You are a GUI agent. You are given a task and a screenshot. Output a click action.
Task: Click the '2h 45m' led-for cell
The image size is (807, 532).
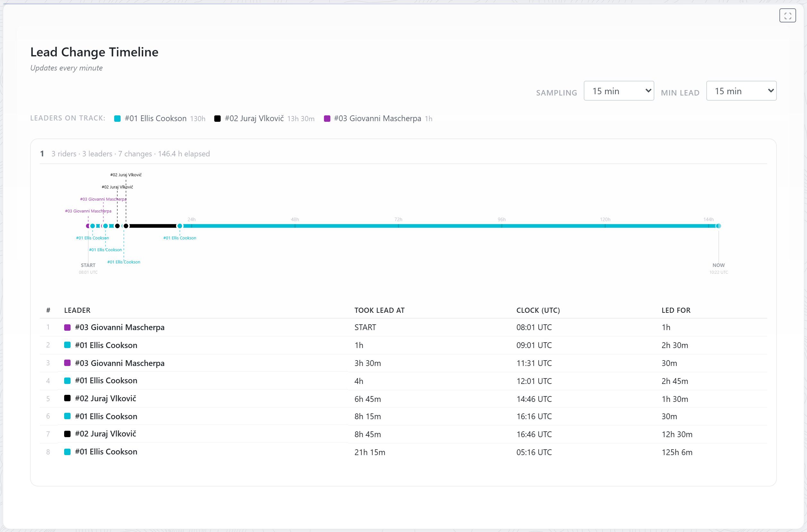(x=675, y=381)
